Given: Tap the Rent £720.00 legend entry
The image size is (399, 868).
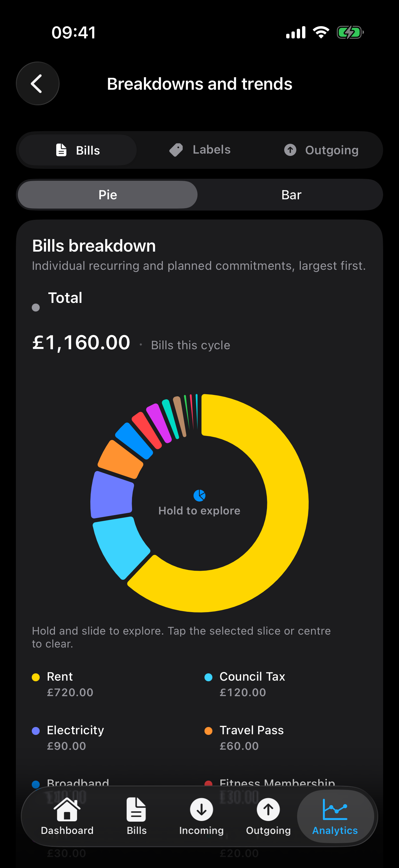Looking at the screenshot, I should coord(63,684).
